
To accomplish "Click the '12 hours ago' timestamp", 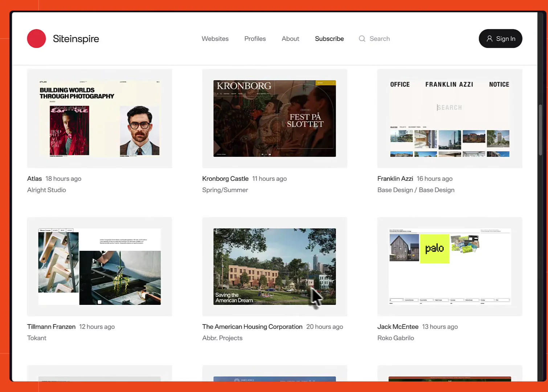I will [x=97, y=327].
